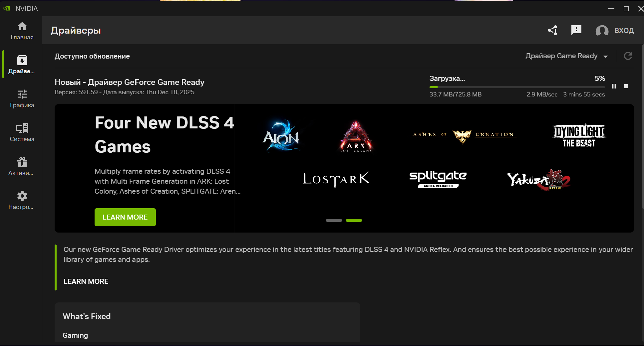Click the 'What's Fixed' heading

coord(87,316)
